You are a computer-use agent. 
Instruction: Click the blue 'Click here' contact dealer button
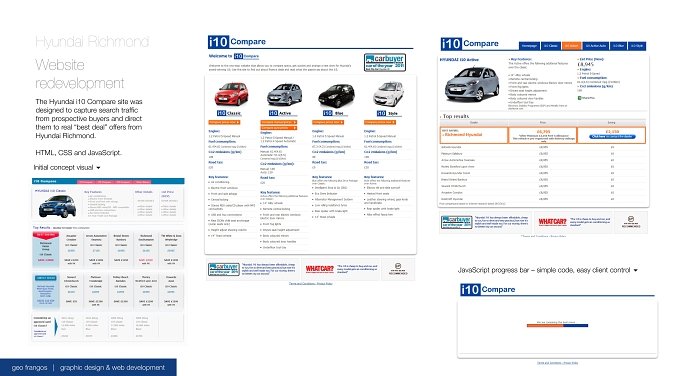(612, 137)
